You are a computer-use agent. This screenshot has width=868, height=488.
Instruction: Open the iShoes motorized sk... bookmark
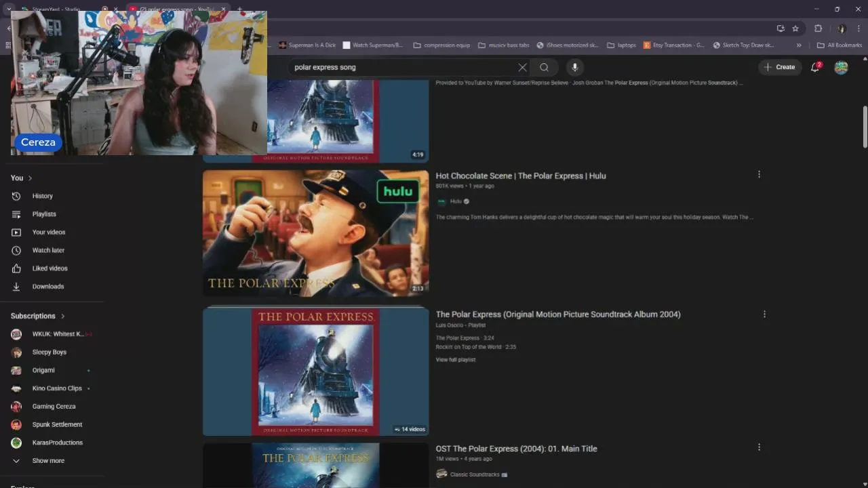click(568, 45)
